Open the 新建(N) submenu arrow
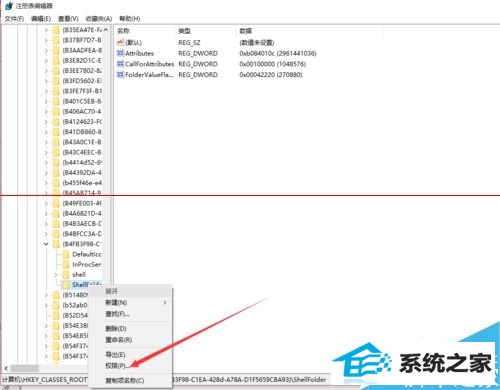This screenshot has width=500, height=390. click(x=165, y=303)
